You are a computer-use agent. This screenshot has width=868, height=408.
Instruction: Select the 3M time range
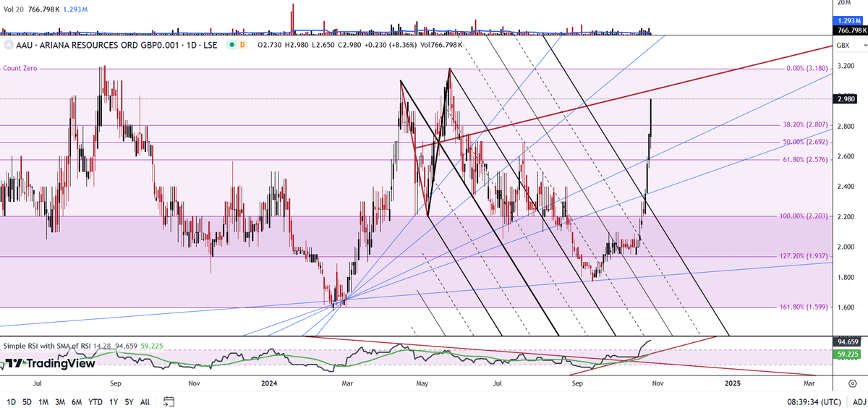click(x=61, y=401)
